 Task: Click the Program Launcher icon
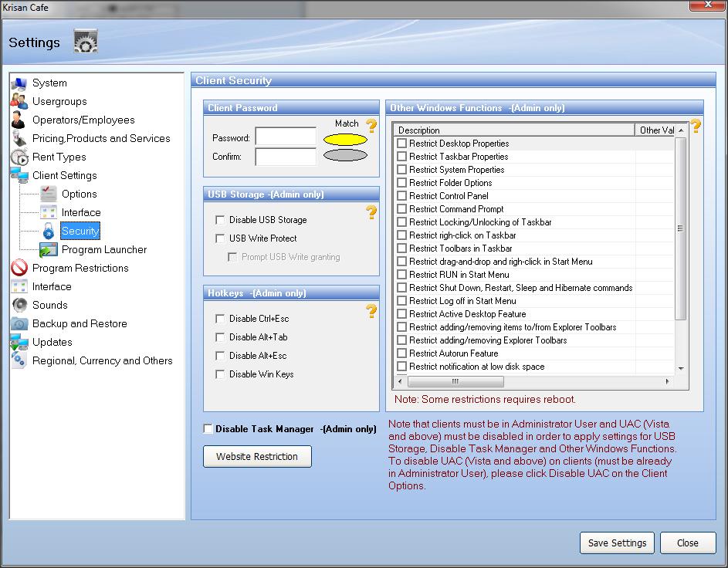pyautogui.click(x=49, y=249)
